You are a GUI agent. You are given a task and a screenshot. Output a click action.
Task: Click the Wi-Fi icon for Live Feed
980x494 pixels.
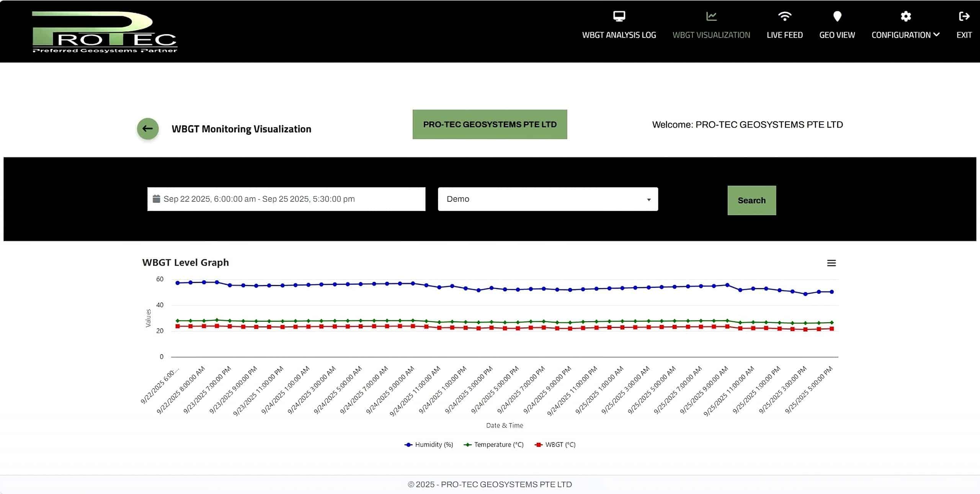click(784, 16)
